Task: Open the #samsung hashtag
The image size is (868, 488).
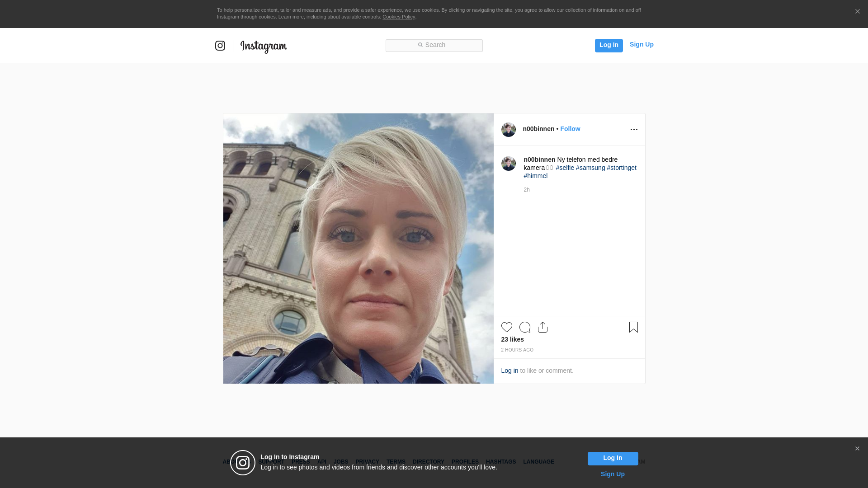Action: [590, 168]
